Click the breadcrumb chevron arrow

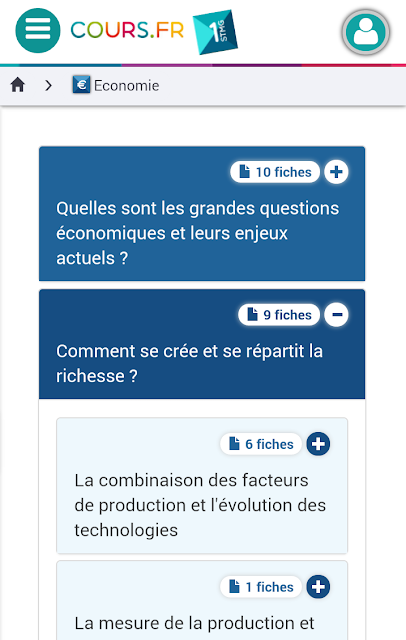click(x=49, y=85)
